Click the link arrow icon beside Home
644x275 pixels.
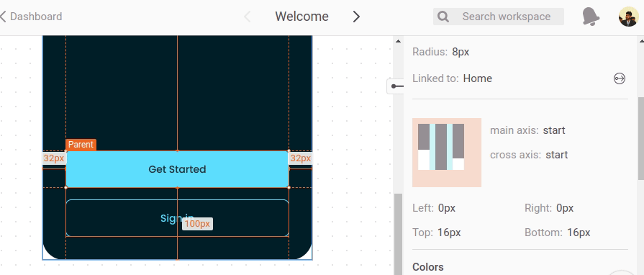[x=620, y=78]
